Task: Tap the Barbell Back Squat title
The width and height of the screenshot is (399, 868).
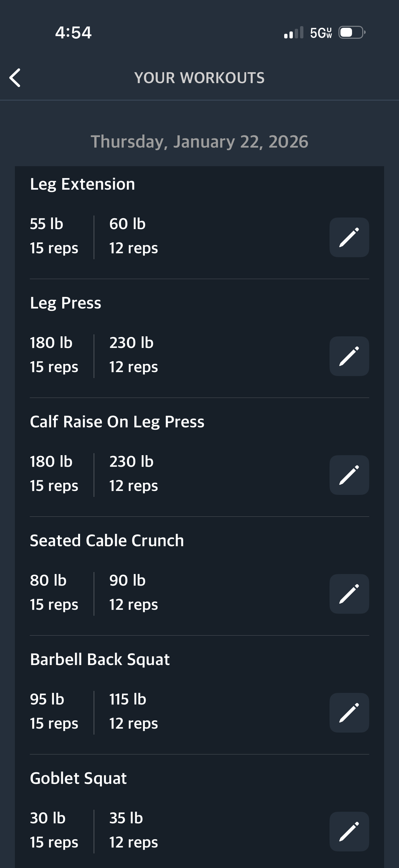Action: (100, 659)
